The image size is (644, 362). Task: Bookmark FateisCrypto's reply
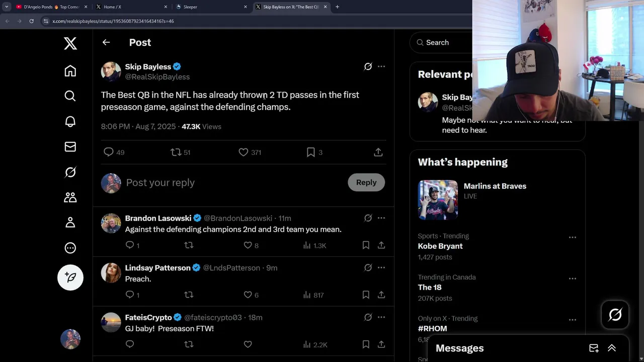pyautogui.click(x=366, y=344)
